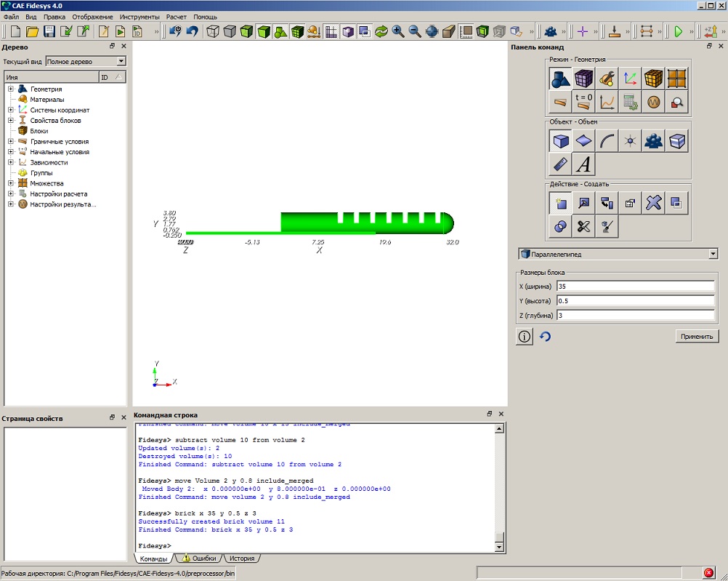
Task: Click the red stop icon in status bar
Action: [x=708, y=572]
